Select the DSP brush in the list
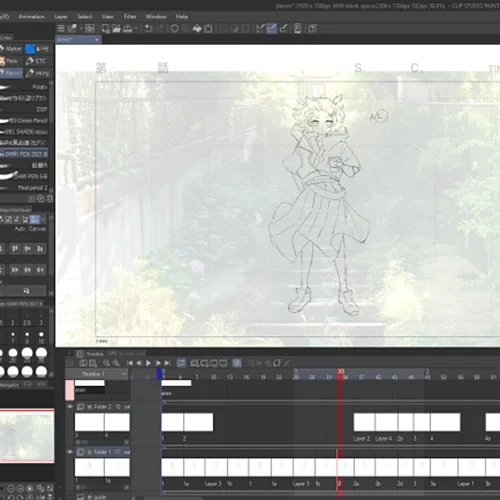This screenshot has width=500, height=500. coord(24,109)
